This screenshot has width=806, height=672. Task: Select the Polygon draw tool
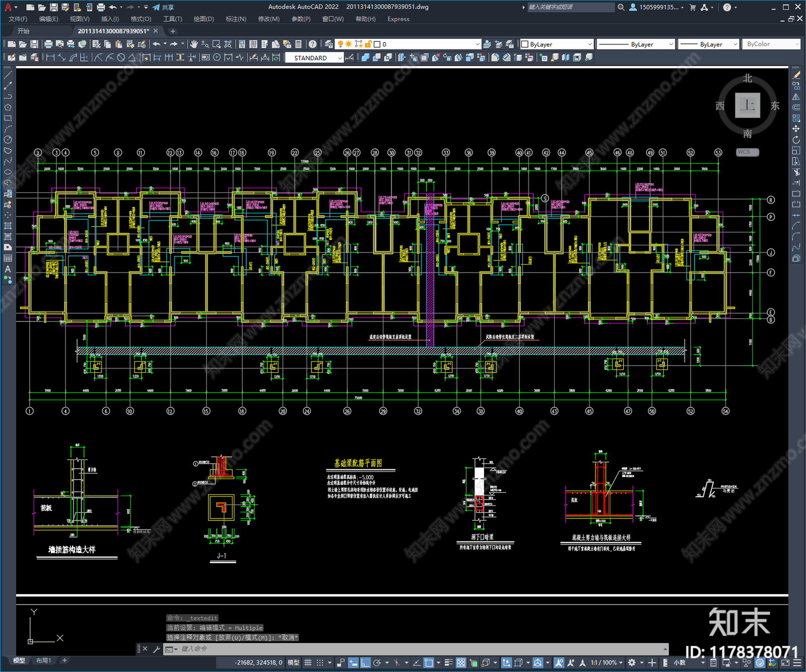(x=8, y=107)
